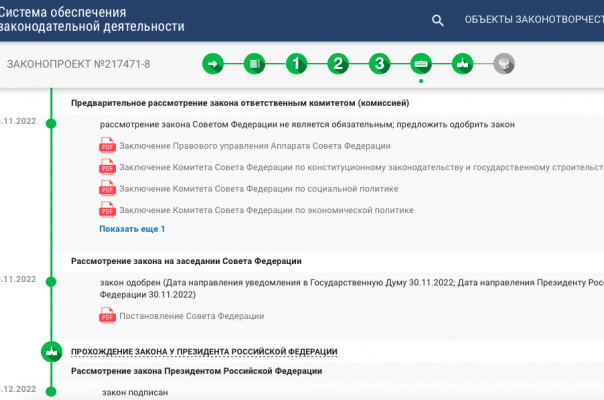Viewport: 604px width, 400px height.
Task: Open Заключение Комитета по конституционному законодательству
Action: [361, 168]
